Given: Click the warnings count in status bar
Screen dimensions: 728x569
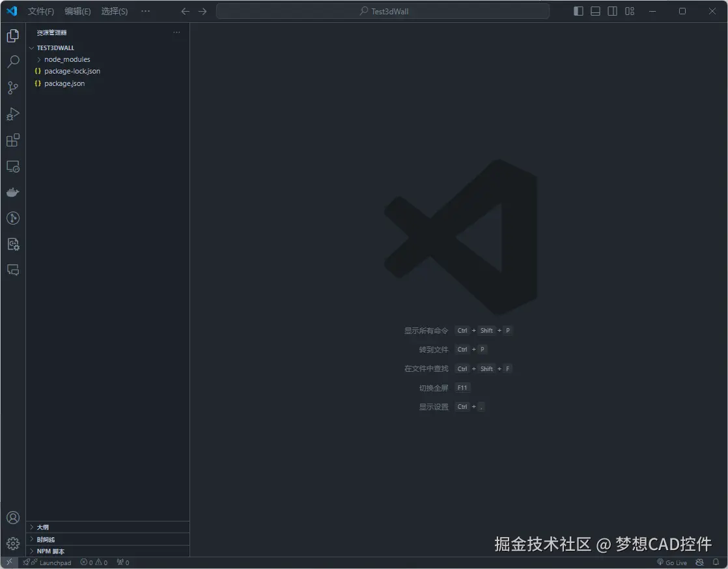Looking at the screenshot, I should click(102, 562).
